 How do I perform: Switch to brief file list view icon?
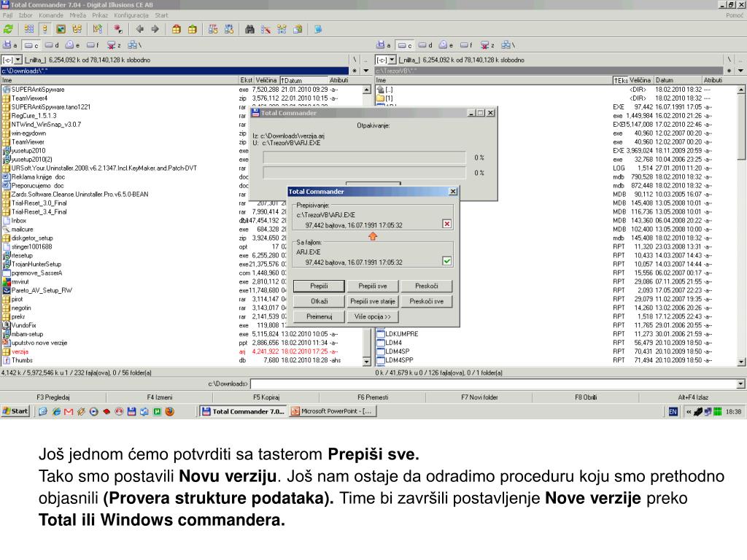click(29, 29)
